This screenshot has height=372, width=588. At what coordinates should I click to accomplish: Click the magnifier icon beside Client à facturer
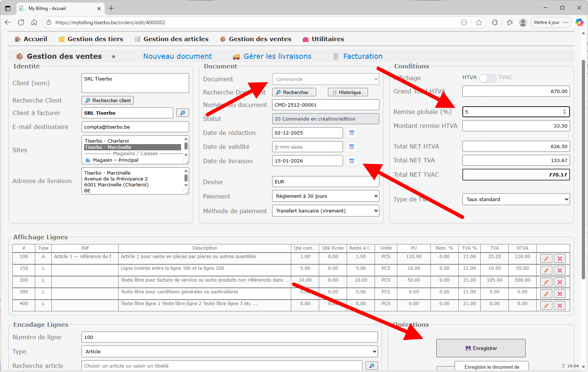(183, 113)
